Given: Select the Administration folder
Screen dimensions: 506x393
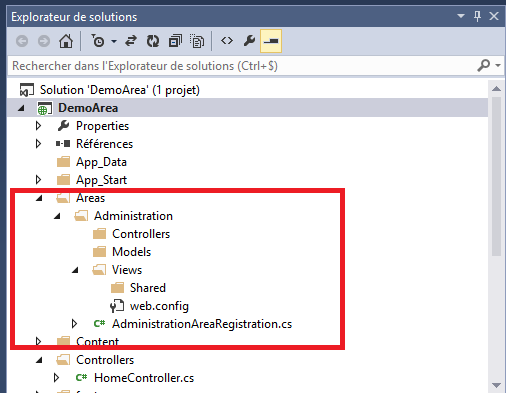Looking at the screenshot, I should point(133,216).
